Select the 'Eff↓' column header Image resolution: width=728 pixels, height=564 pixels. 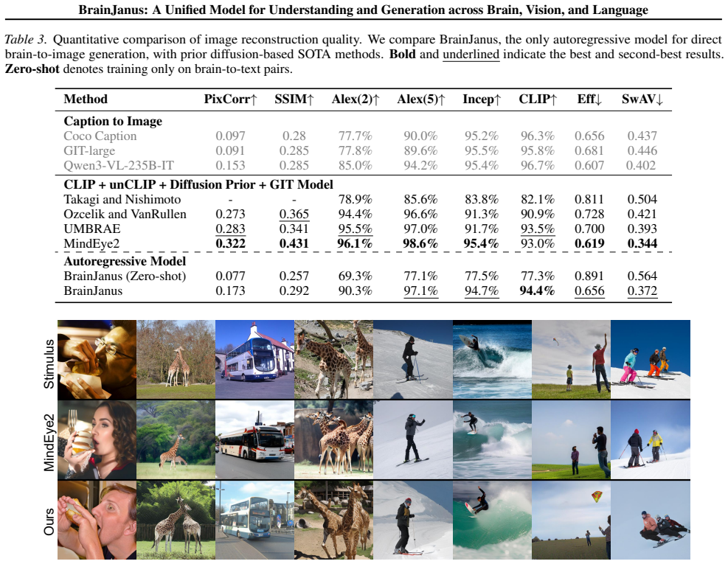coord(589,99)
